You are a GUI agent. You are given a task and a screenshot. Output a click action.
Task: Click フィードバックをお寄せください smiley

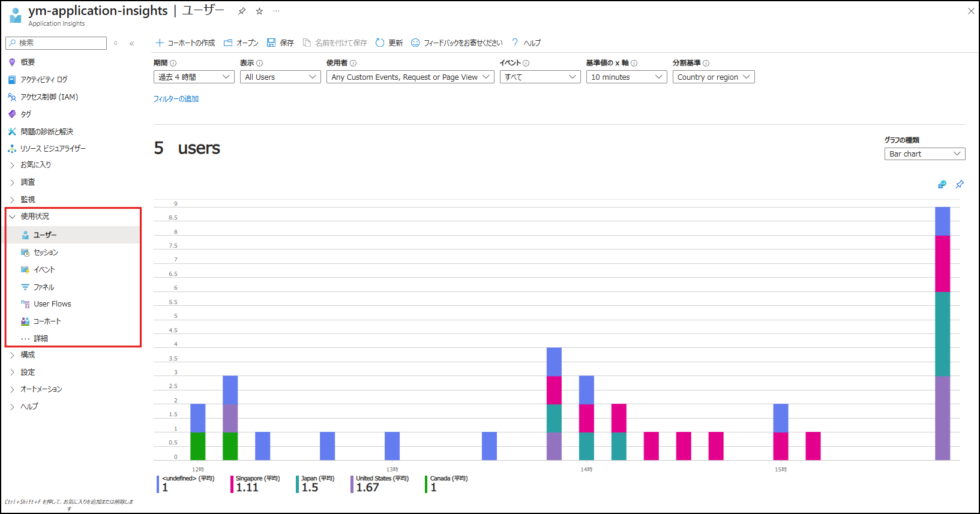[457, 43]
